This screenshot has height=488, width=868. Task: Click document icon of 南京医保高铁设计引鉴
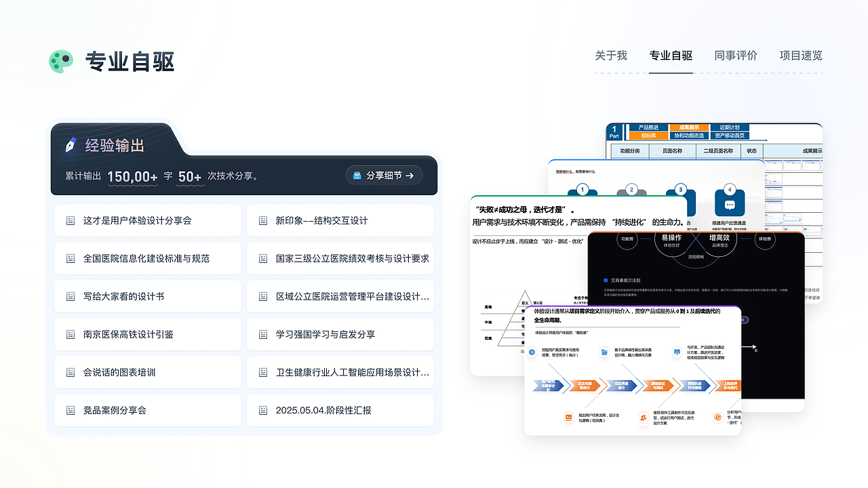point(70,335)
